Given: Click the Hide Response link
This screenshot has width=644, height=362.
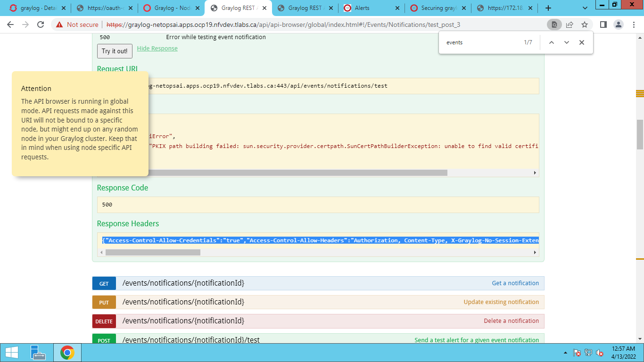Looking at the screenshot, I should [157, 49].
